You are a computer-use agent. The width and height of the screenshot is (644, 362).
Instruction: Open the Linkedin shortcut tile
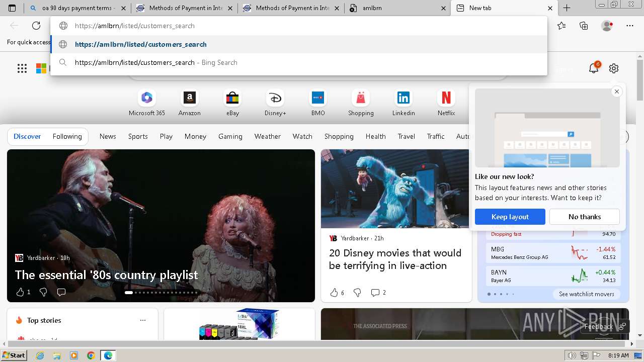tap(404, 103)
